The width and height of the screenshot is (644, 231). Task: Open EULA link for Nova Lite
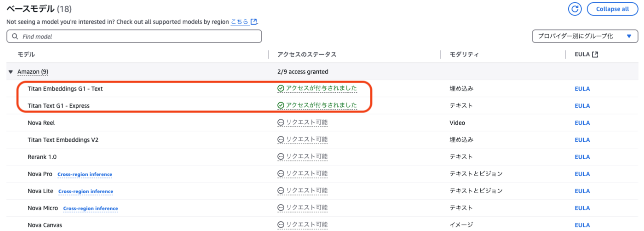(582, 191)
